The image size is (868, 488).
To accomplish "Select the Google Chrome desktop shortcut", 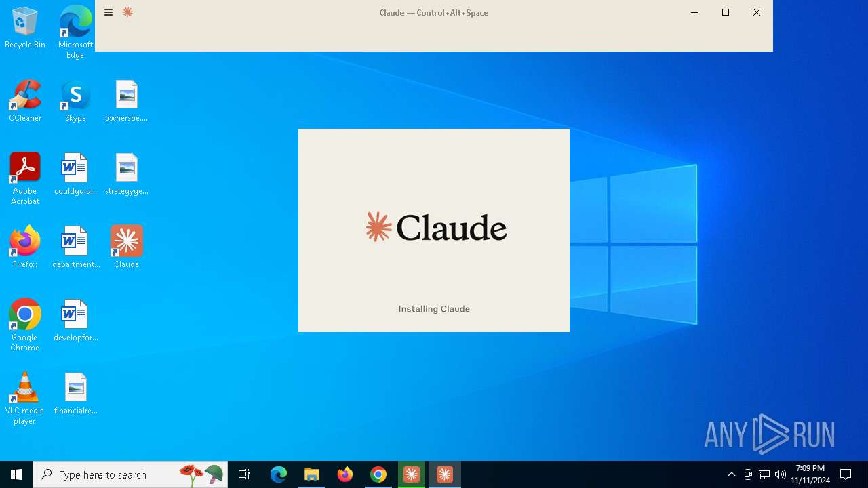I will coord(25,325).
